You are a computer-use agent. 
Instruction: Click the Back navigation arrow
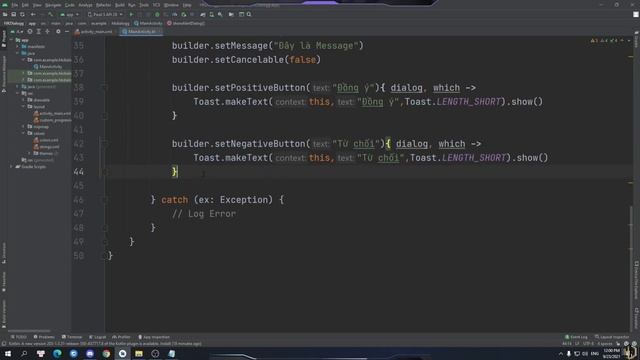33,14
